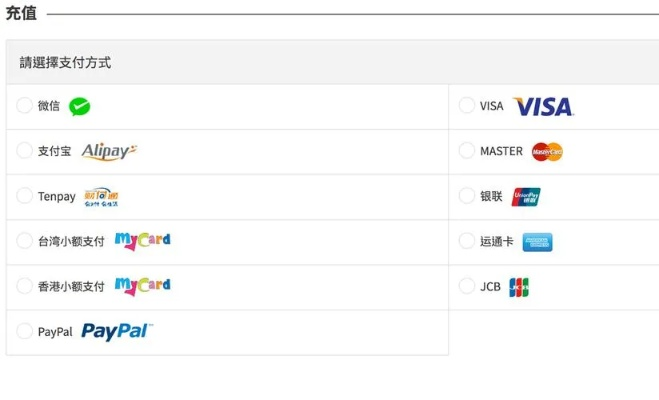This screenshot has height=400, width=659.
Task: Click the American Express card icon
Action: (537, 241)
